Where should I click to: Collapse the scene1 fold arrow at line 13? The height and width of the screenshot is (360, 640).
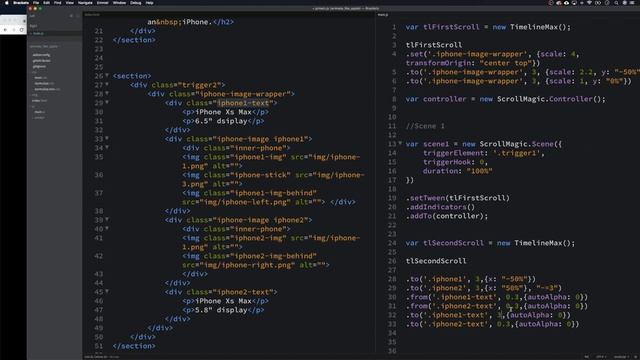(x=400, y=143)
